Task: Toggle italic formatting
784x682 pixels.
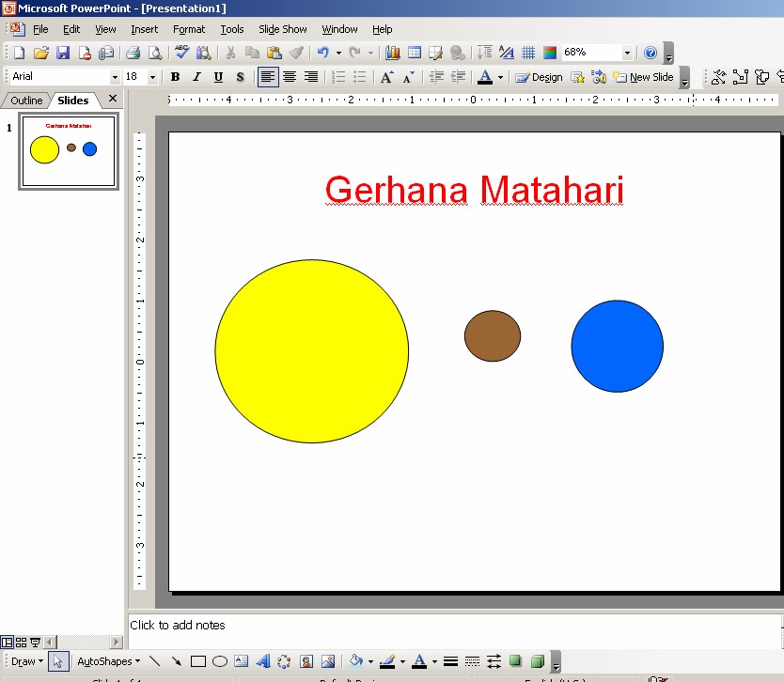Action: [x=196, y=76]
